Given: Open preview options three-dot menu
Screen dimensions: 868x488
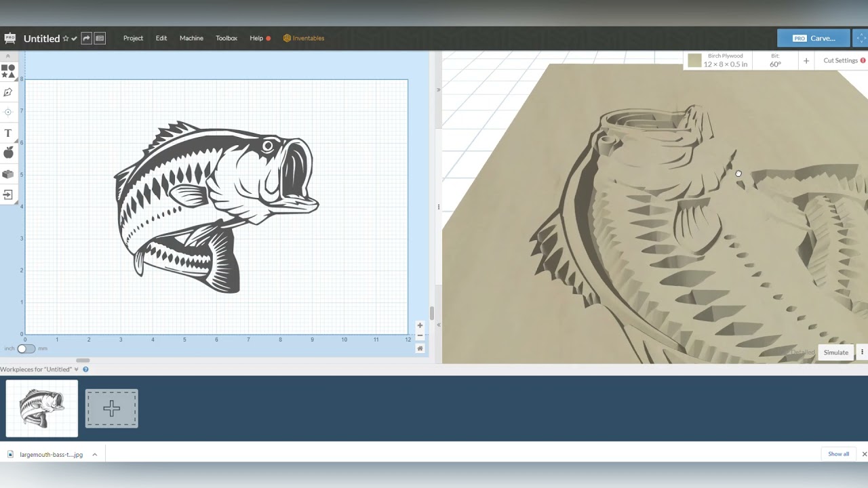Looking at the screenshot, I should [862, 352].
